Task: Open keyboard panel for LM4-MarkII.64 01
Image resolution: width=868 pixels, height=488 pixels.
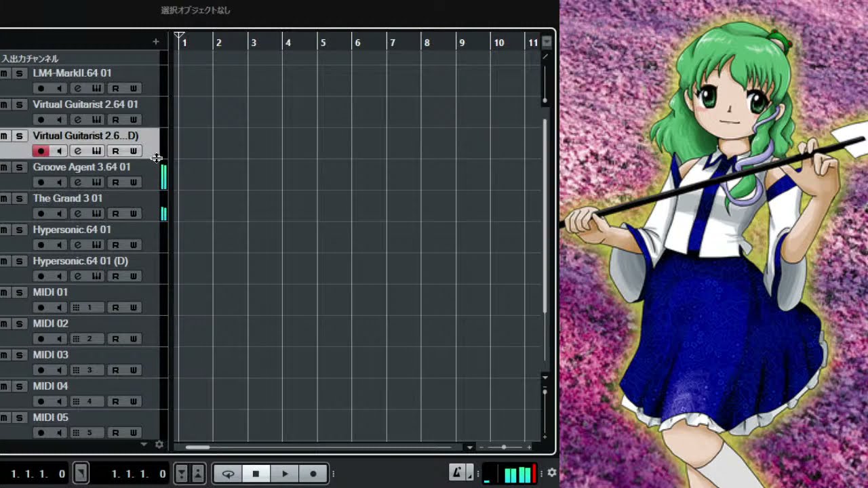Action: [96, 89]
